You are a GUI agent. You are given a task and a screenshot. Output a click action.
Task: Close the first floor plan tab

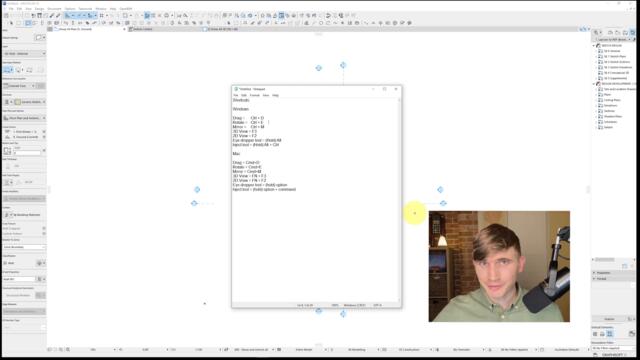[124, 29]
